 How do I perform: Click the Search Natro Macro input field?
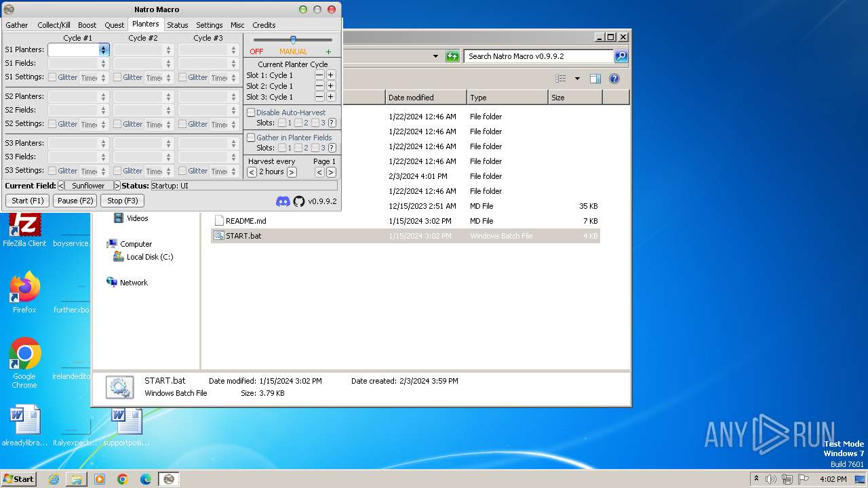point(539,56)
